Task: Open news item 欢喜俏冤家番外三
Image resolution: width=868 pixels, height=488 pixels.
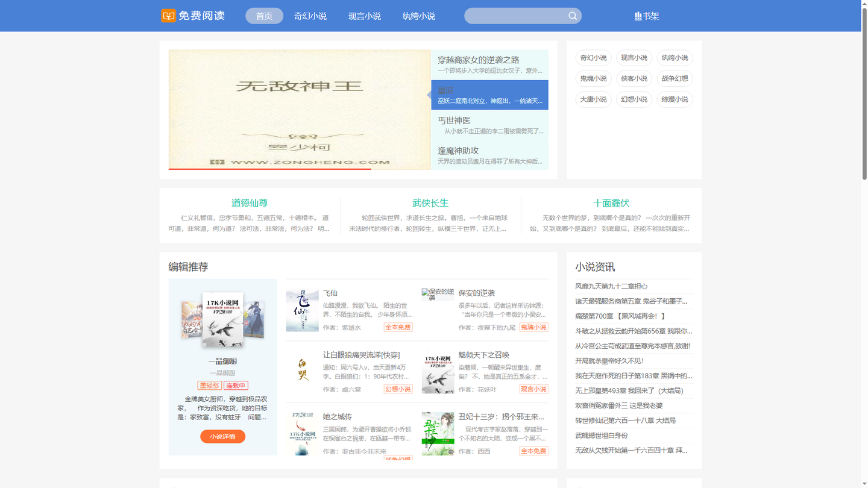Action: pos(619,405)
